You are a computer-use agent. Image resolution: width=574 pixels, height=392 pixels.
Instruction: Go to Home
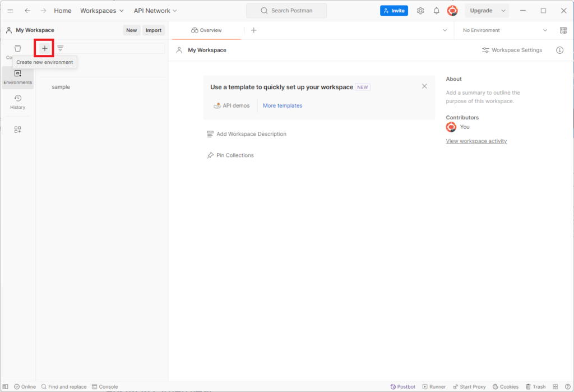63,11
